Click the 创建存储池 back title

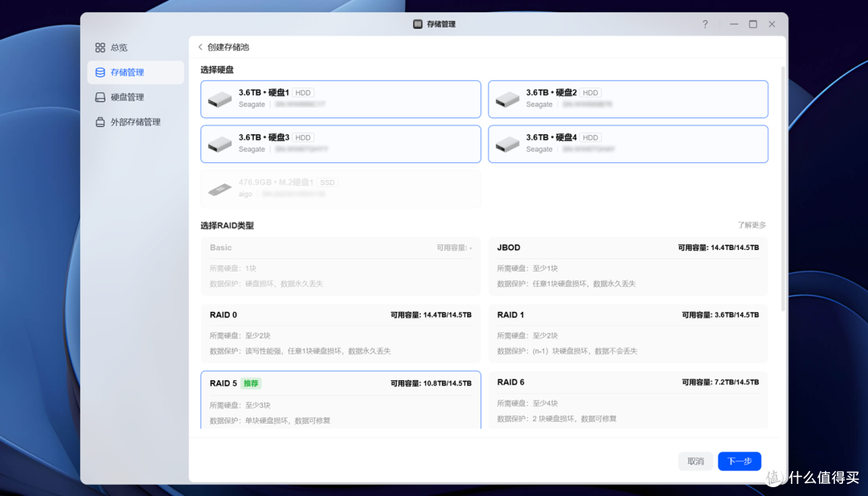coord(228,47)
